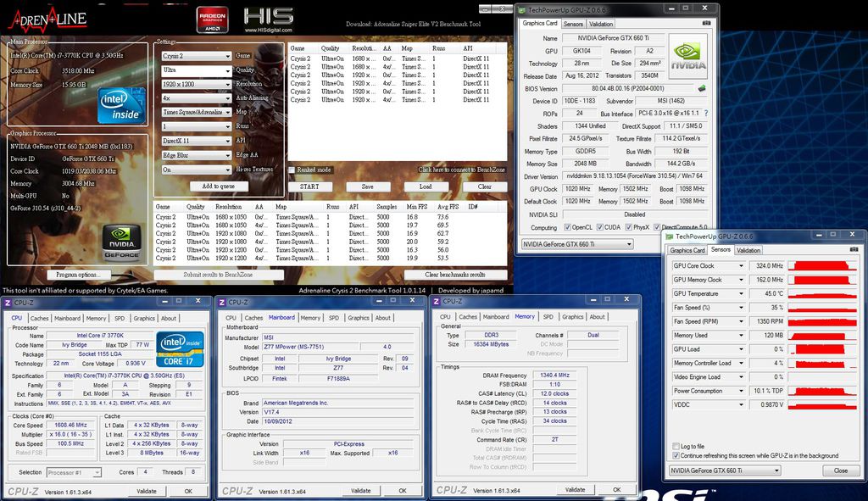868x501 pixels.
Task: Open About tab in CPU-Z CPU window
Action: 169,318
